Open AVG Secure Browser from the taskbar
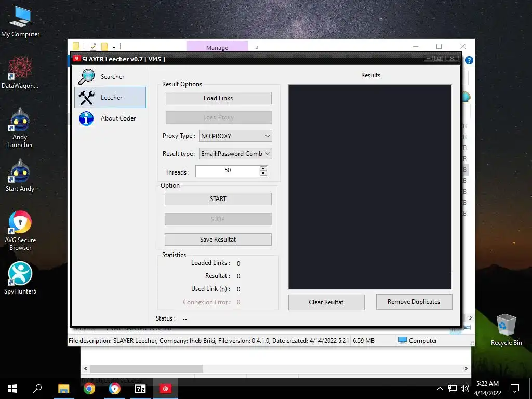 click(114, 389)
